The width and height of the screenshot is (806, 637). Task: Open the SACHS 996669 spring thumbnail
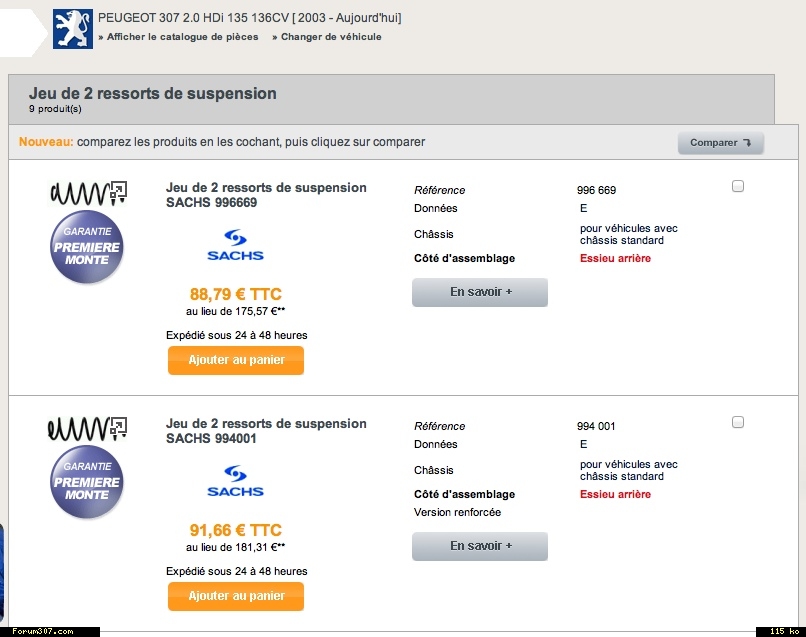coord(88,193)
